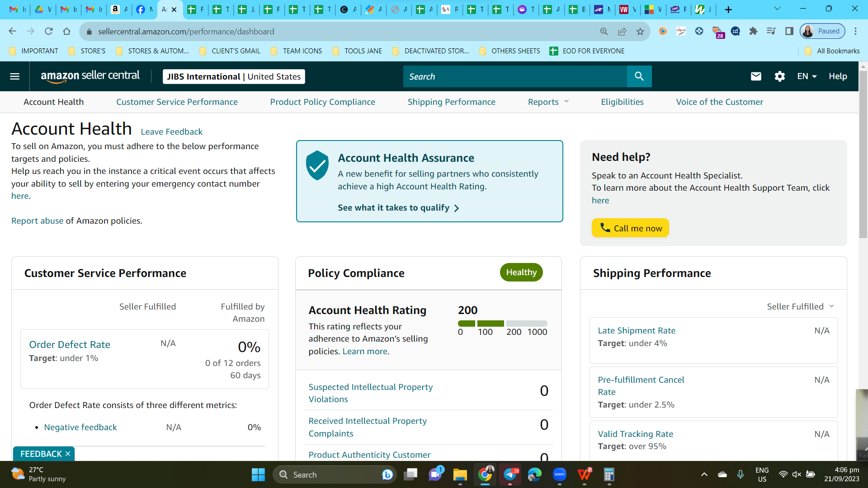Go to the Shipping Performance tab

[451, 102]
